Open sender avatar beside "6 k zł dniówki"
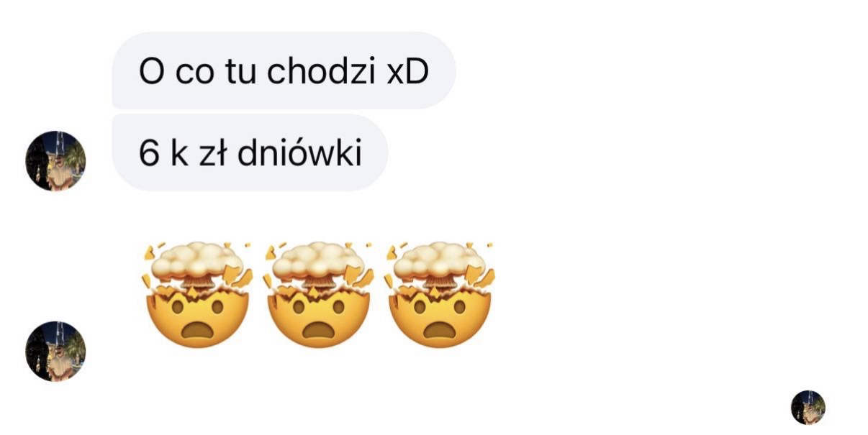 point(55,160)
